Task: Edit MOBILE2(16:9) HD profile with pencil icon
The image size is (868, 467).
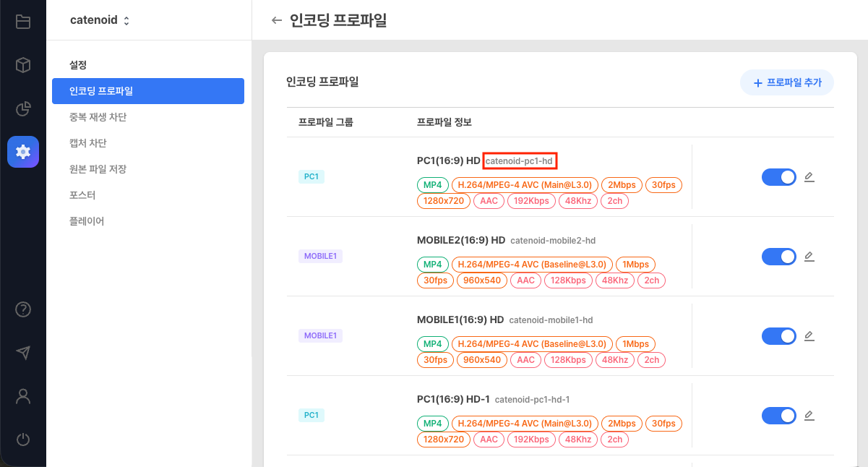Action: coord(809,255)
